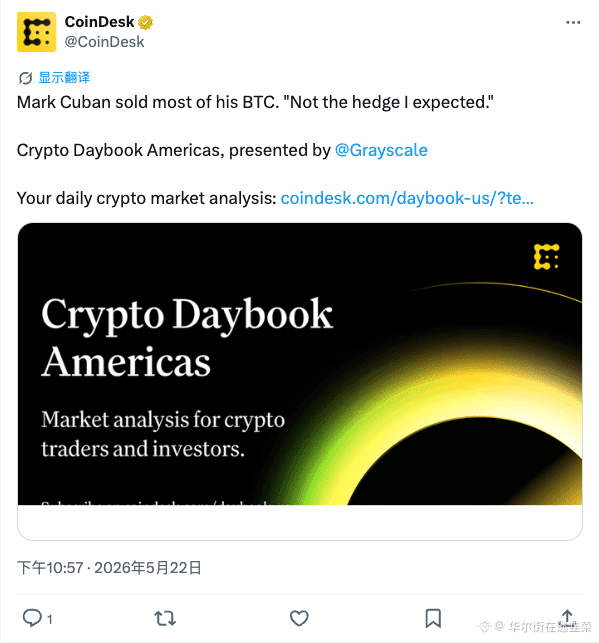The image size is (599, 643).
Task: Follow the coindesk.com/daybook-us link
Action: [407, 198]
